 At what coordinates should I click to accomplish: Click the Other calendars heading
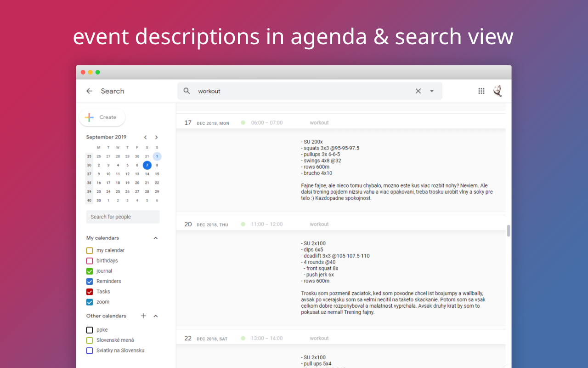106,316
